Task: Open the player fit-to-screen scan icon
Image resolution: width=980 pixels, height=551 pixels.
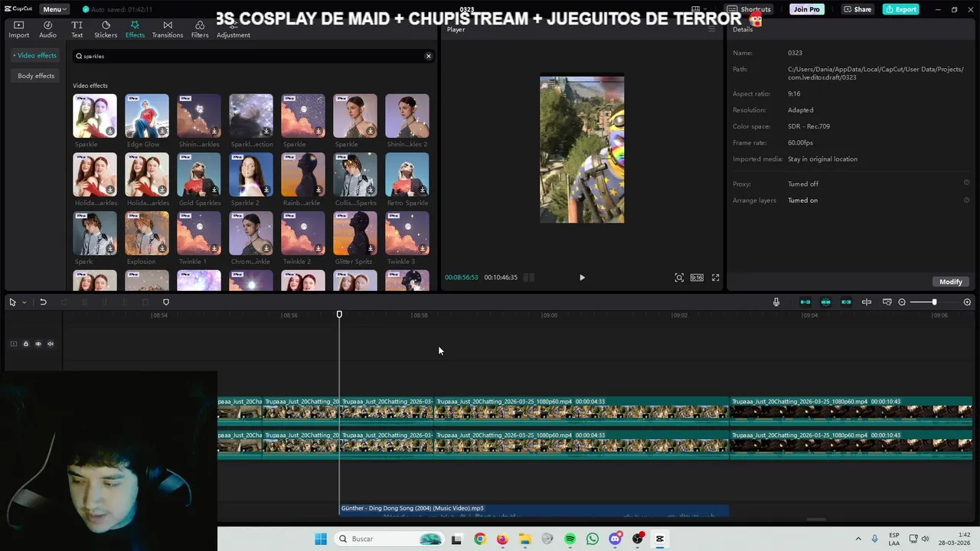Action: 679,278
